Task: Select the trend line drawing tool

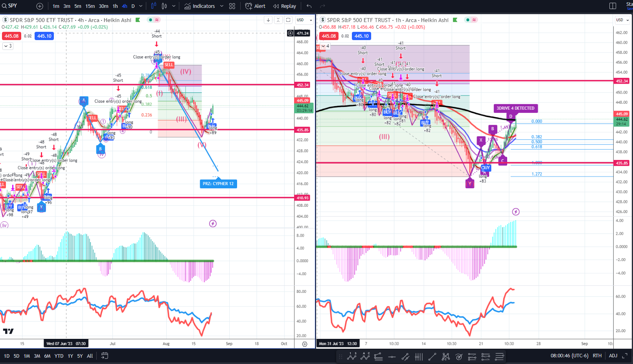Action: pos(432,357)
